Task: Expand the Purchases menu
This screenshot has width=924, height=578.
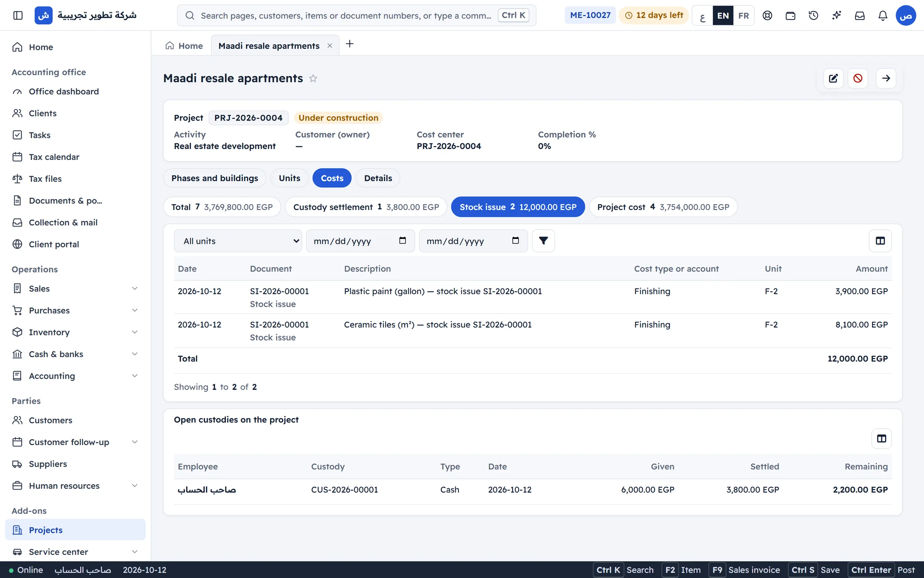Action: click(75, 311)
